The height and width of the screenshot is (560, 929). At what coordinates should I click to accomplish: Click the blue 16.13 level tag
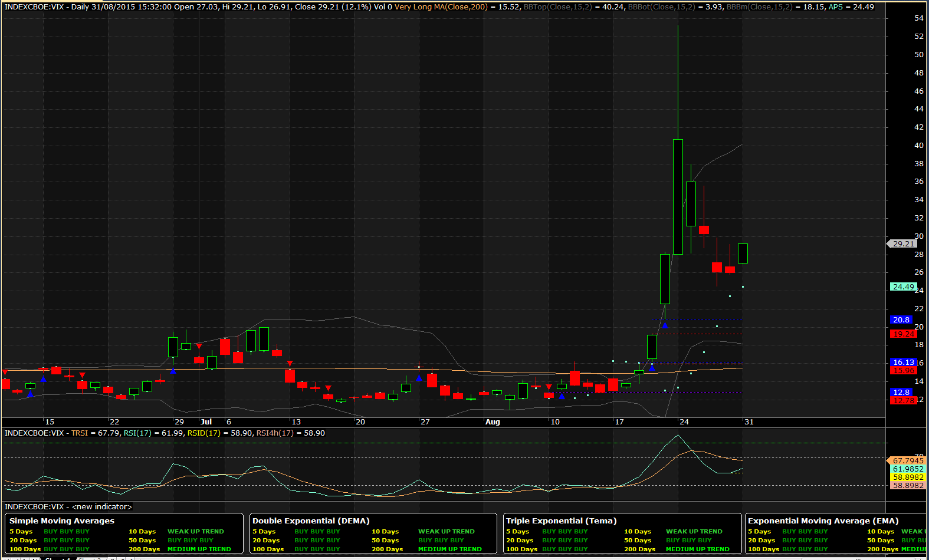tap(903, 363)
